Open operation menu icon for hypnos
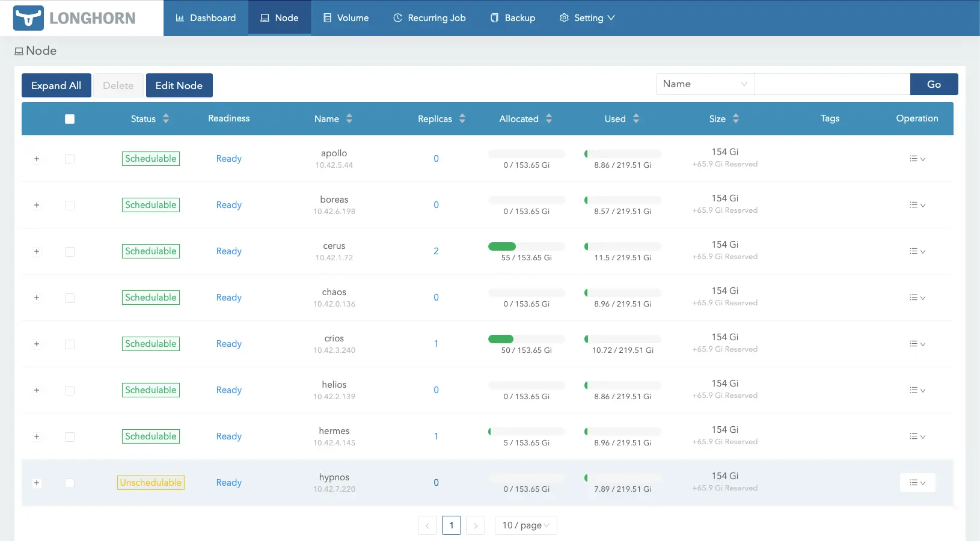 [x=917, y=483]
